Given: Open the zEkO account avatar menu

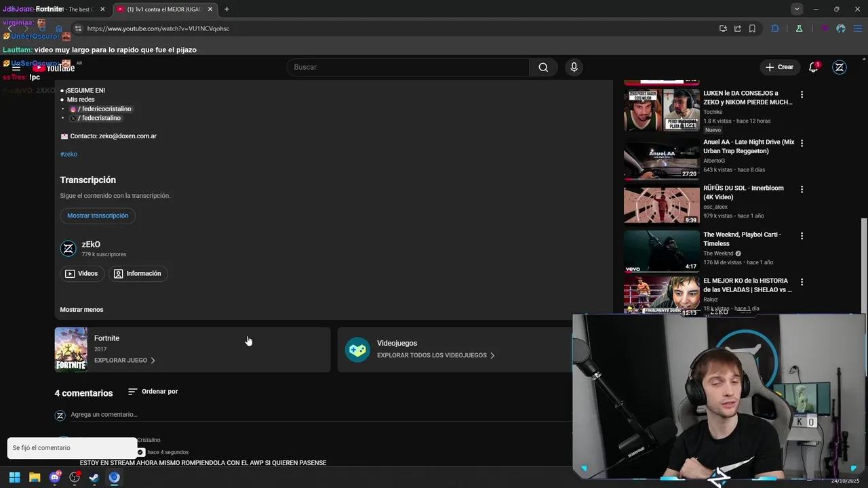Looking at the screenshot, I should (840, 67).
